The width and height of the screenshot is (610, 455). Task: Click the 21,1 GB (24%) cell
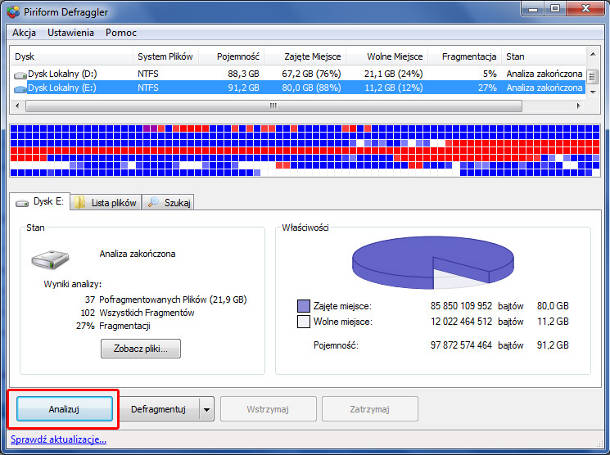point(393,74)
